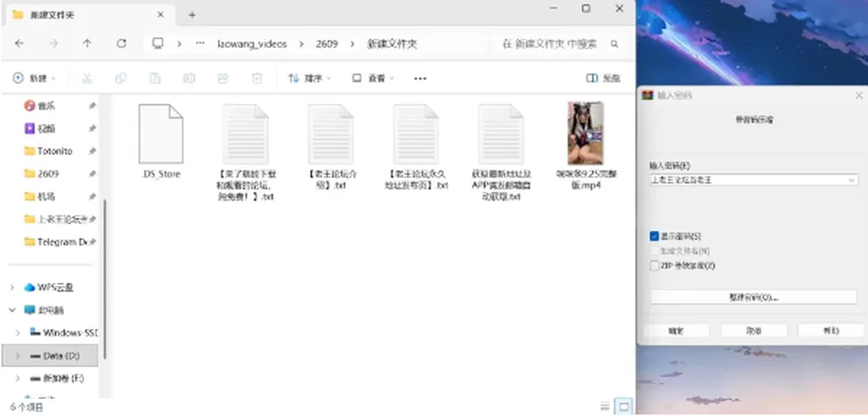
Task: Click the navigation pane vertical scrollbar
Action: (x=105, y=279)
